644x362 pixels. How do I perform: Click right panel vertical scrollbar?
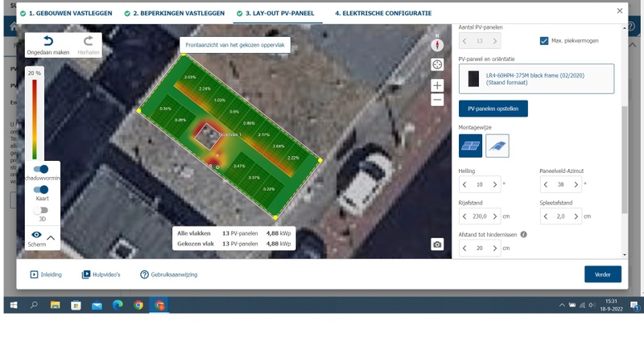625,159
